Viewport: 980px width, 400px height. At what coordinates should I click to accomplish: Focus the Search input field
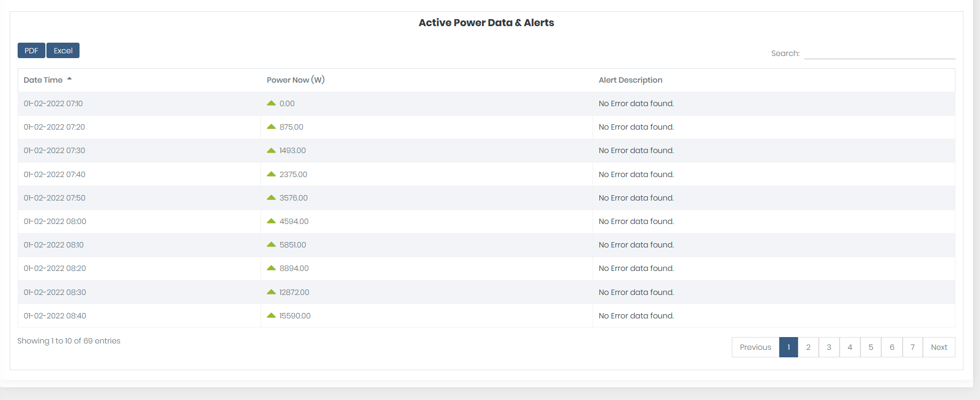pyautogui.click(x=879, y=53)
